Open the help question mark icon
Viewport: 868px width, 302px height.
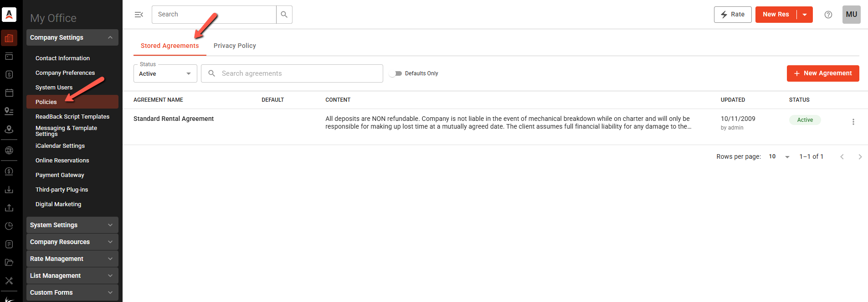pyautogui.click(x=828, y=15)
